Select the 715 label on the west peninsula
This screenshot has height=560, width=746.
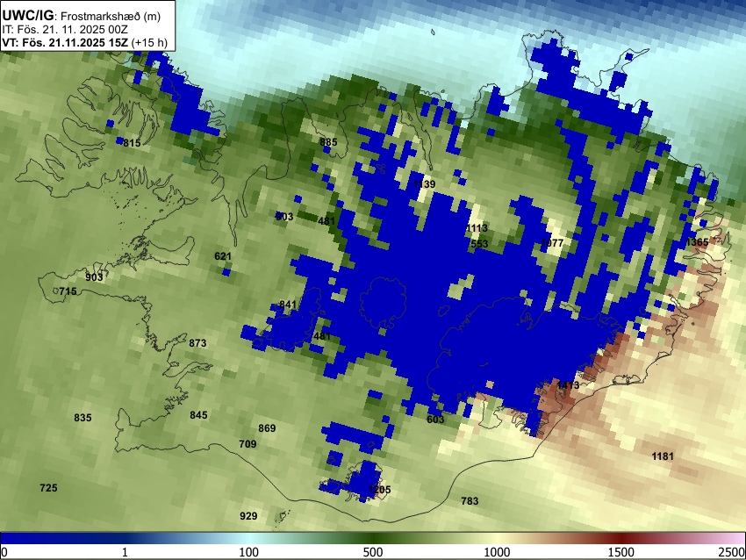(68, 291)
